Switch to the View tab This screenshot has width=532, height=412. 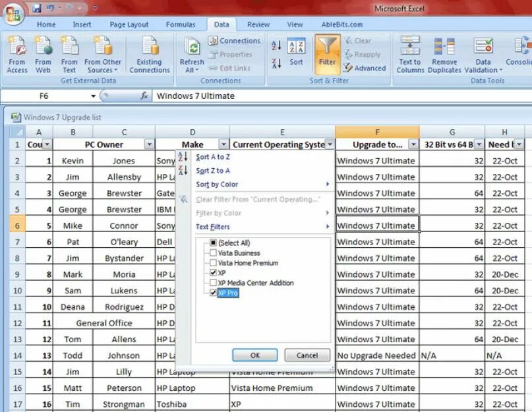(295, 24)
